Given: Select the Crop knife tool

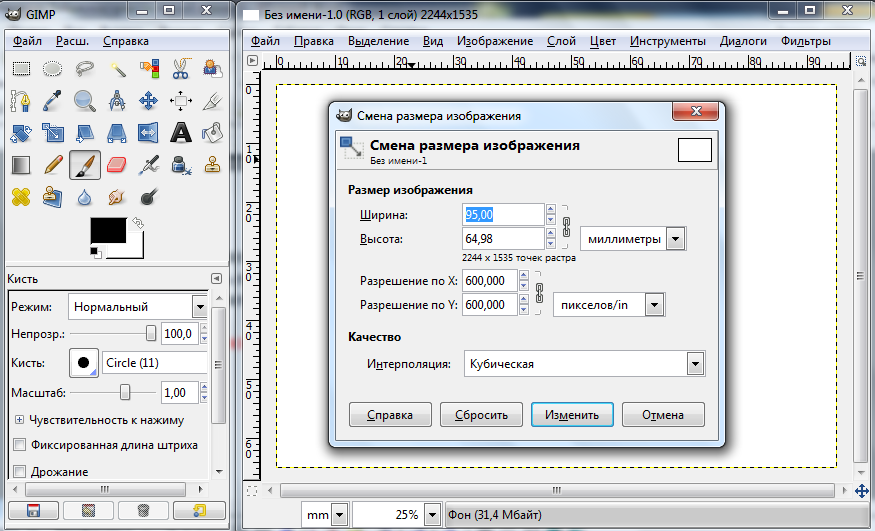Looking at the screenshot, I should [213, 101].
